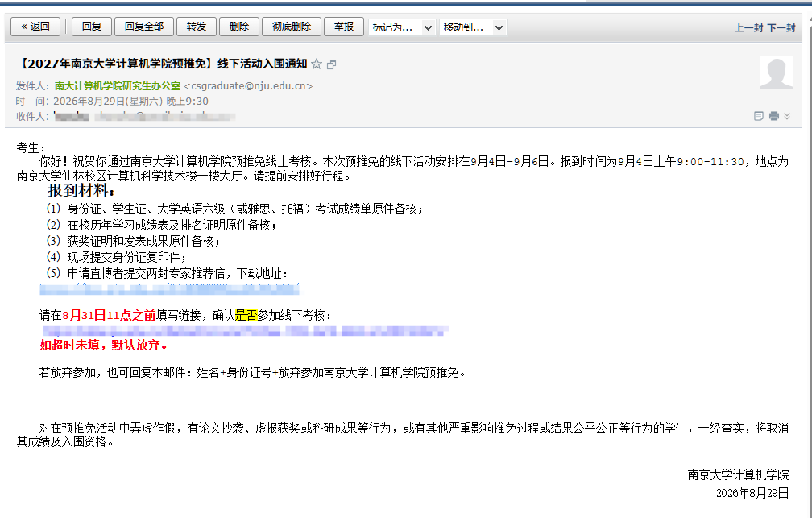
Task: Click the 回复 button
Action: 92,27
